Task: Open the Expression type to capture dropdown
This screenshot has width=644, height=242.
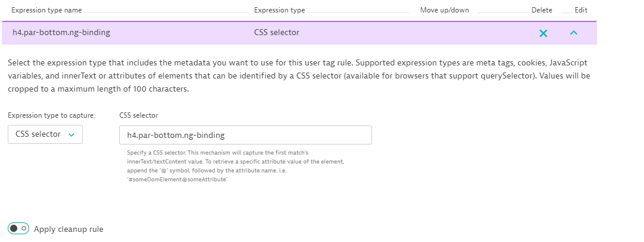Action: coord(45,134)
